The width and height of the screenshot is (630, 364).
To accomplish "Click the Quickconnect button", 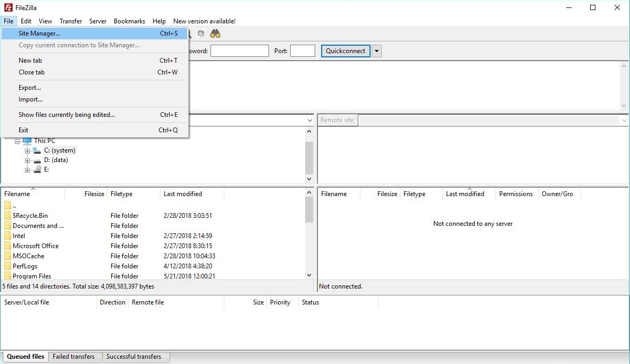I will [x=346, y=51].
